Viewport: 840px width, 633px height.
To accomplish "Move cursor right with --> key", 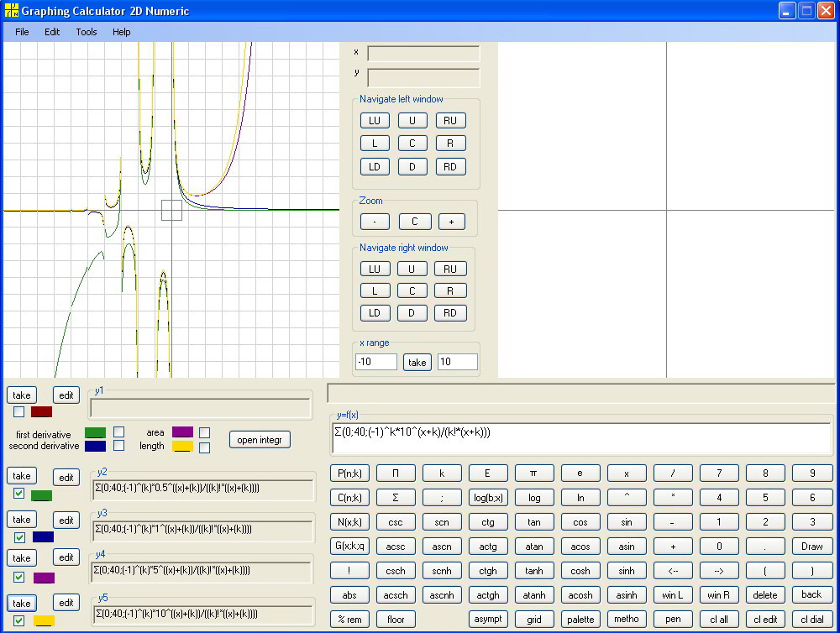I will 719,571.
